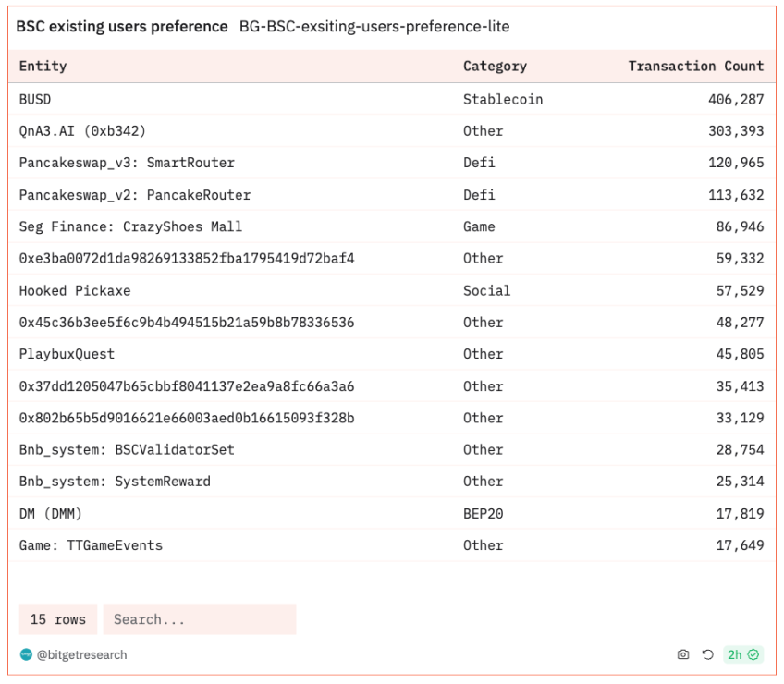The height and width of the screenshot is (684, 784).
Task: Open the BSC existing users preference title
Action: click(x=122, y=27)
